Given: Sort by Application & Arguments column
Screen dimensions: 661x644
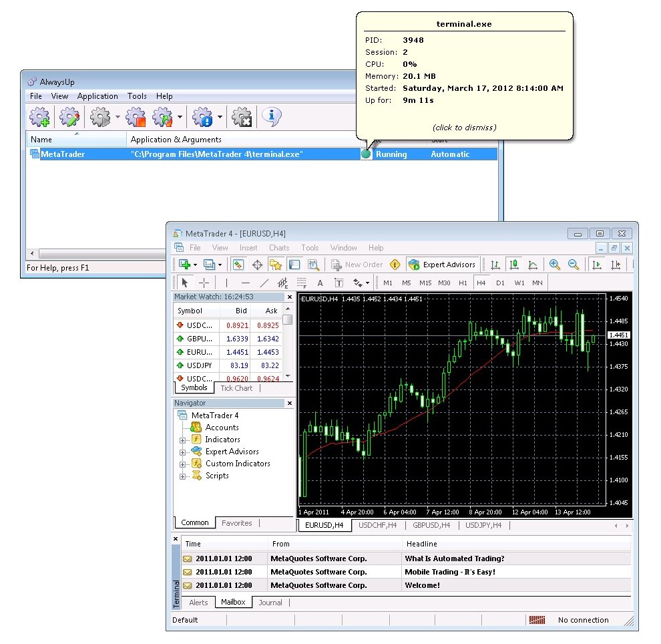Looking at the screenshot, I should 242,140.
